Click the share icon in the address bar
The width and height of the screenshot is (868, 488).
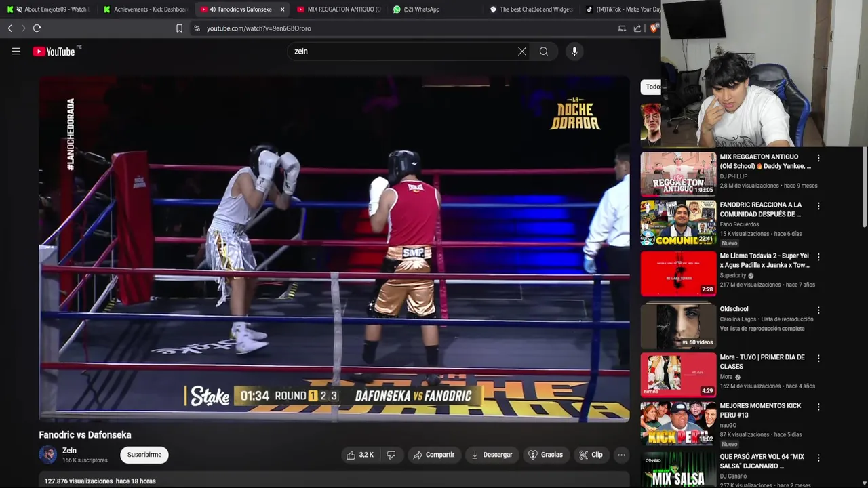tap(637, 28)
